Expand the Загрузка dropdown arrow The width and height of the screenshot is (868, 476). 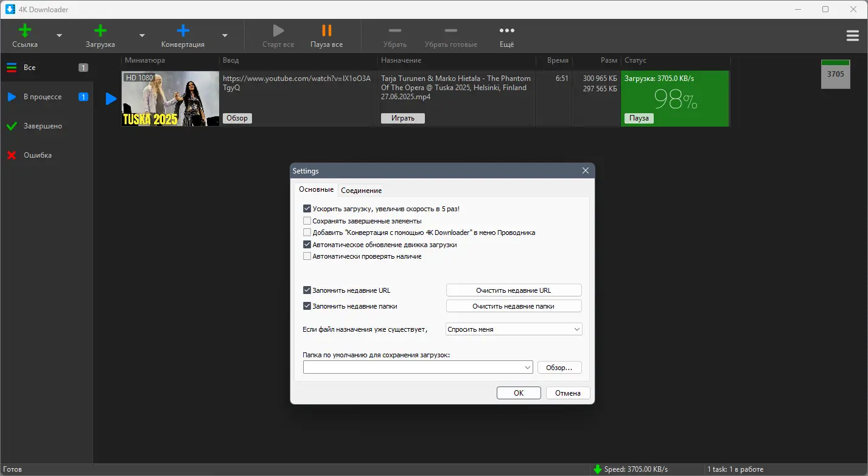click(142, 35)
